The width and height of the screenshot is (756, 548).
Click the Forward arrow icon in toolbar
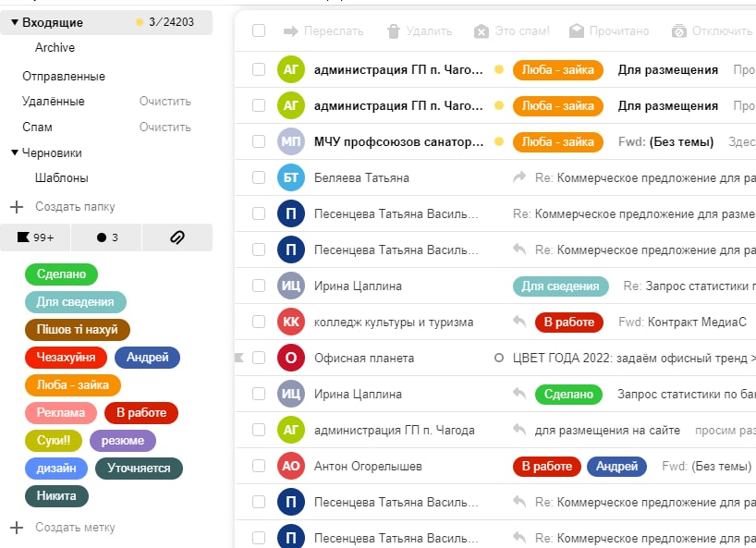click(291, 31)
